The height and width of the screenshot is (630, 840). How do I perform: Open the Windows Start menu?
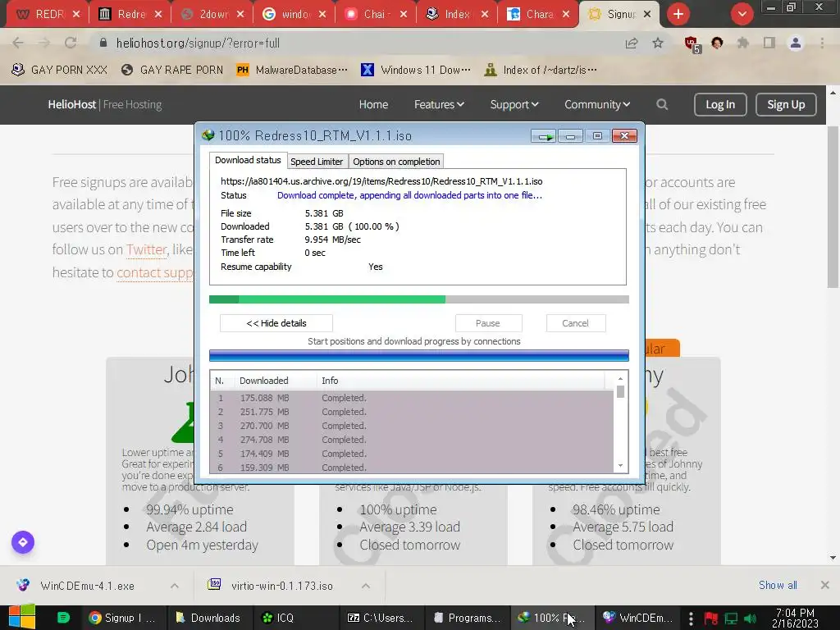coord(22,617)
